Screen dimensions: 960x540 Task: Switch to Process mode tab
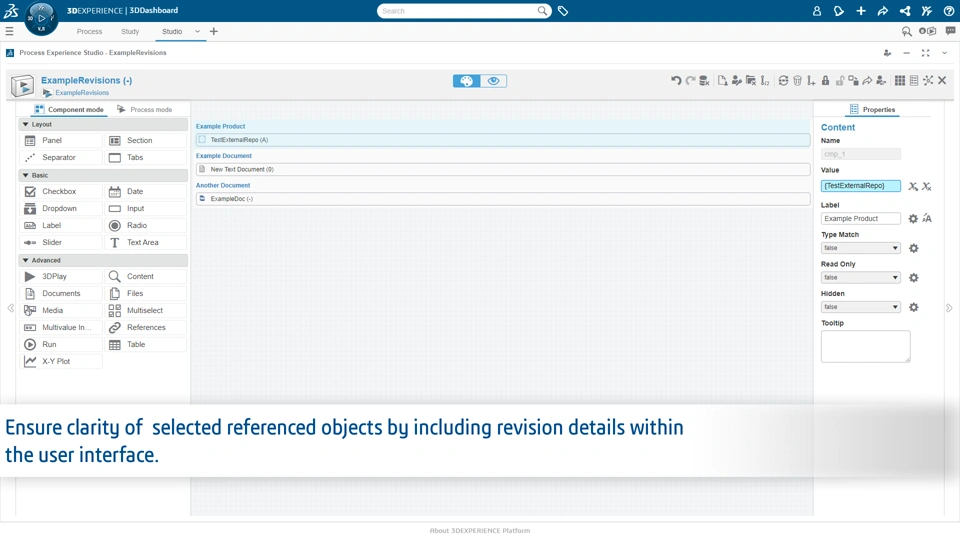click(144, 110)
